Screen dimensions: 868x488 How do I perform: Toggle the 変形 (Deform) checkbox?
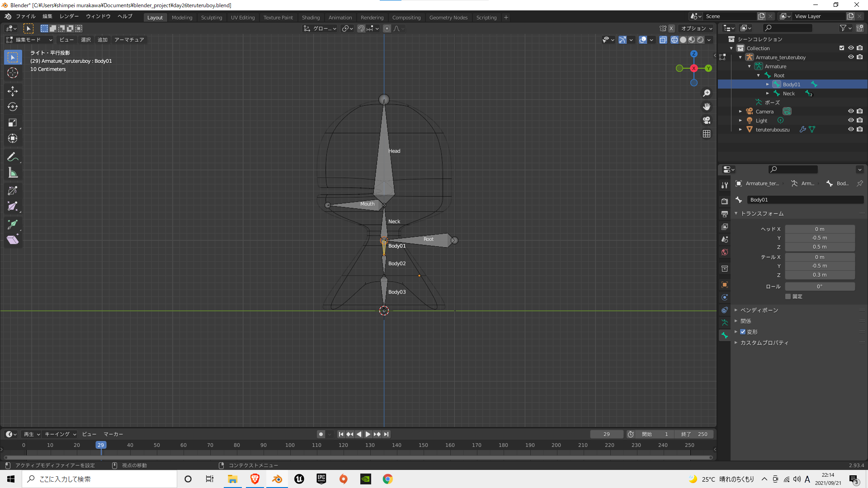coord(743,332)
